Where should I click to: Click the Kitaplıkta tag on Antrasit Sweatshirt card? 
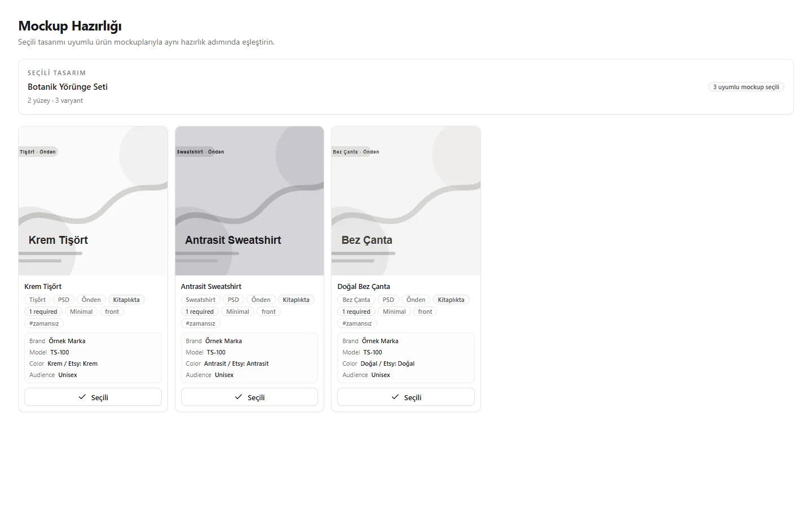click(x=296, y=300)
